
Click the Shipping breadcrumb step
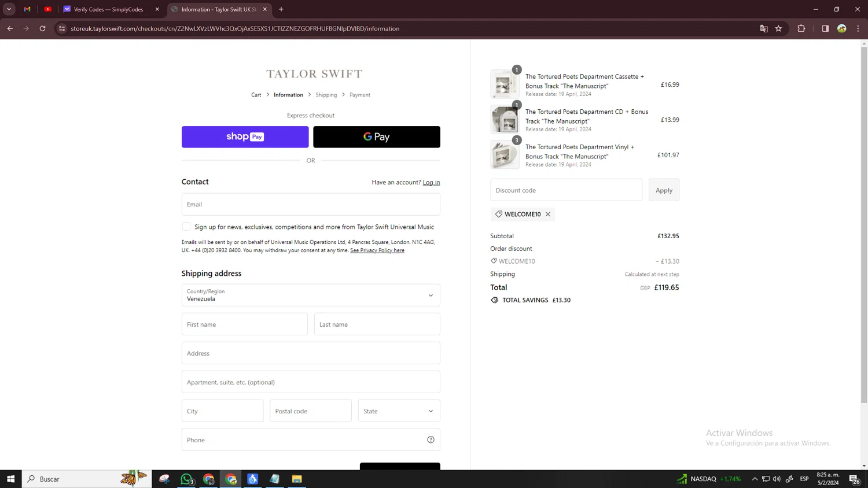coord(326,95)
